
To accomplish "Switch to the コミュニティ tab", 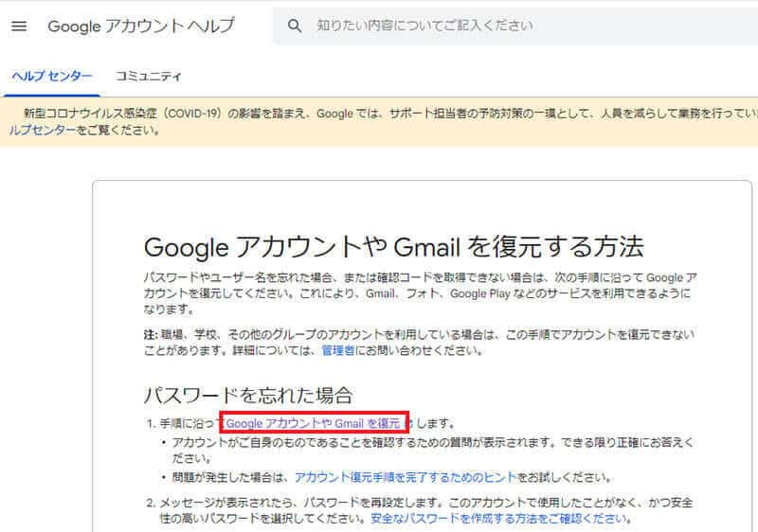I will click(x=149, y=76).
